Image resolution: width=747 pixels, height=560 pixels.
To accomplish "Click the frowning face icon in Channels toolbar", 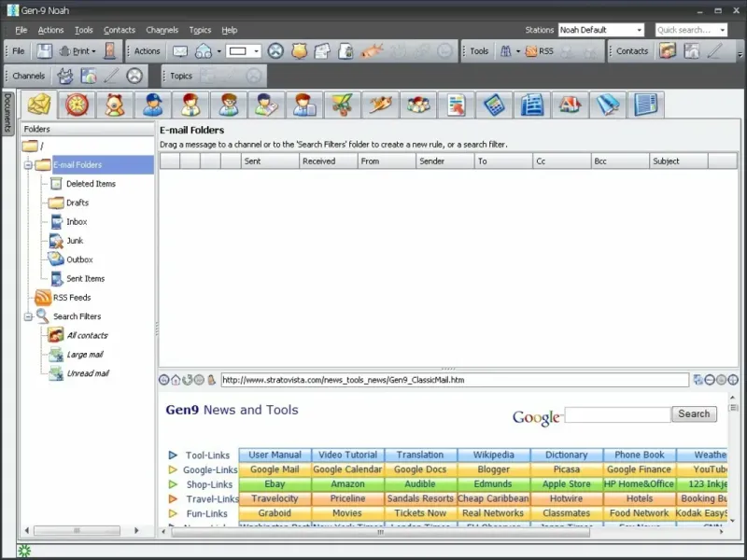I will click(134, 76).
